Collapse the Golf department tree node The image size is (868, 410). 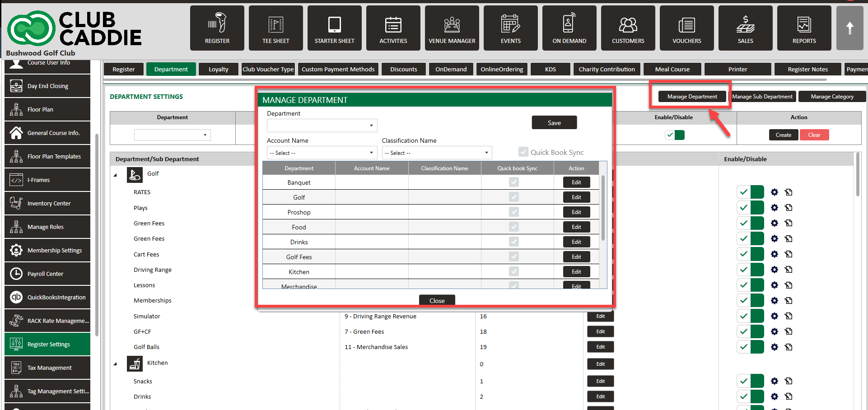pyautogui.click(x=115, y=175)
